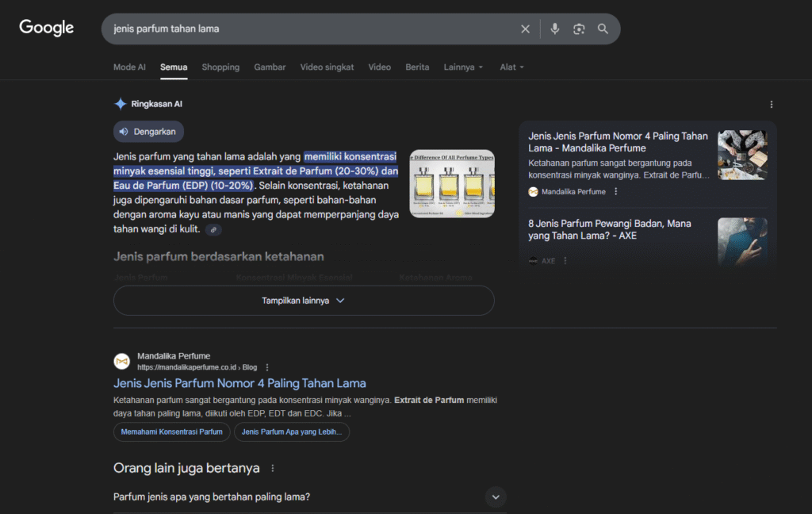This screenshot has height=514, width=812.
Task: Click the Google logo
Action: point(47,28)
